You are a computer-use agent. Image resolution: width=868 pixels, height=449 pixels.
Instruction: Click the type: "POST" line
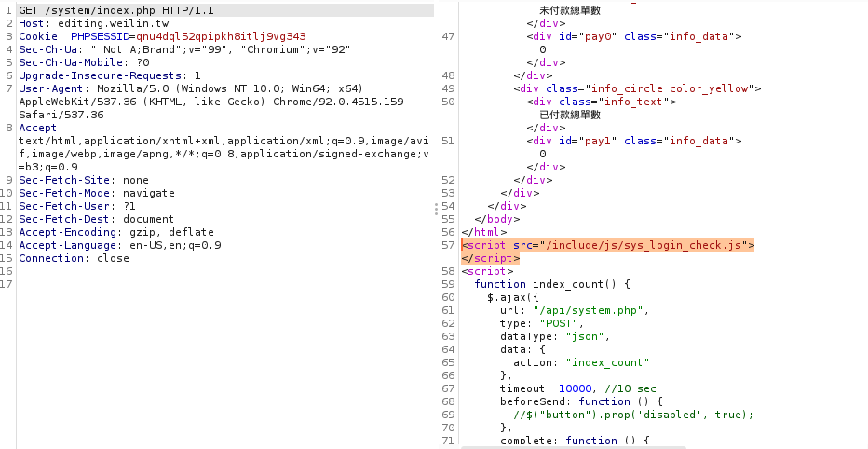(x=542, y=323)
